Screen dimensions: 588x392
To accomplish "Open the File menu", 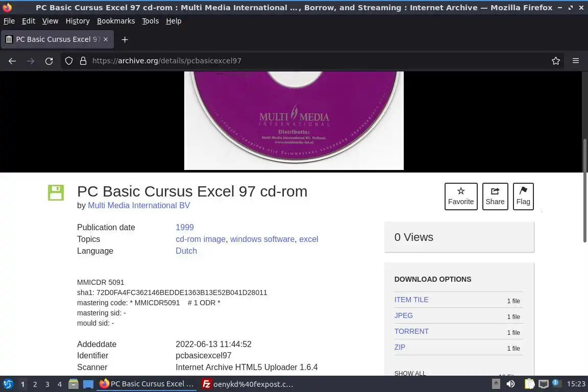I will click(9, 21).
